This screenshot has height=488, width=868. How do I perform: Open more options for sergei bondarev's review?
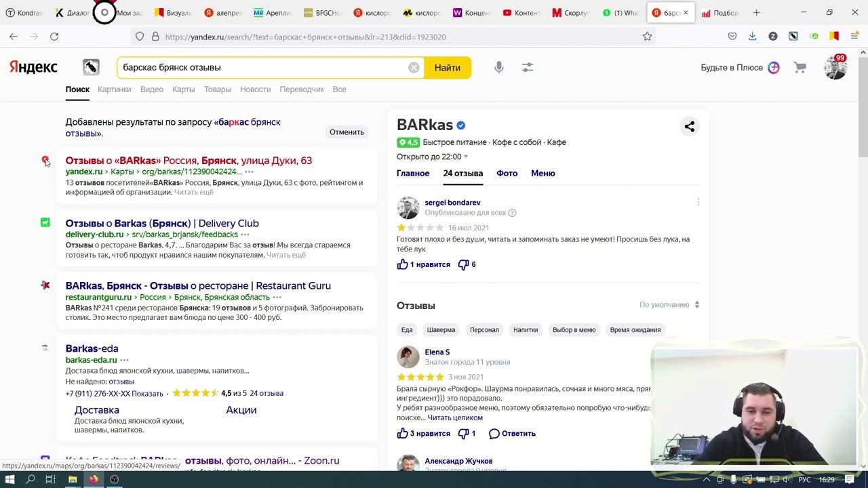[x=698, y=202]
